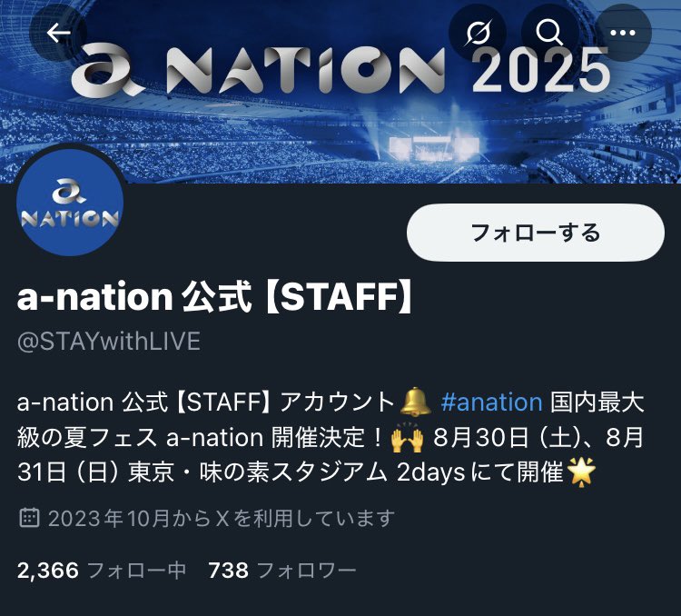Tap the calendar joined-date icon
The image size is (681, 616).
(29, 518)
